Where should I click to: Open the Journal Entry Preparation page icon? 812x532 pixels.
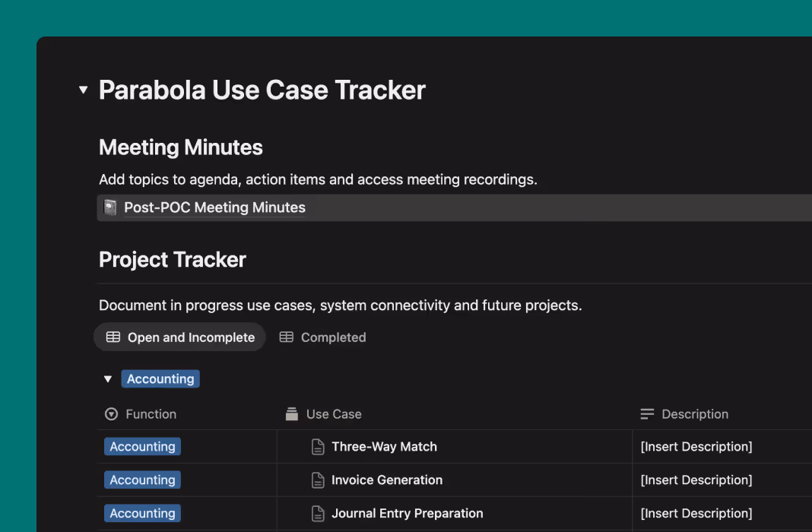[x=319, y=514]
